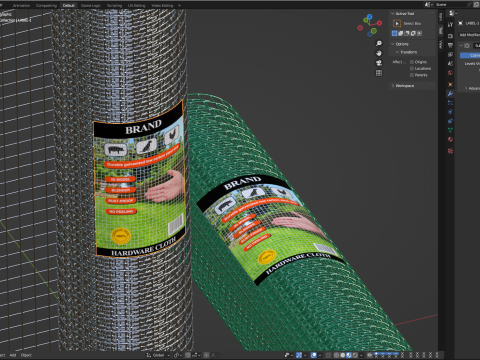Screen dimensions: 480x360
Task: Switch to the Compositing workspace tab
Action: click(x=46, y=5)
